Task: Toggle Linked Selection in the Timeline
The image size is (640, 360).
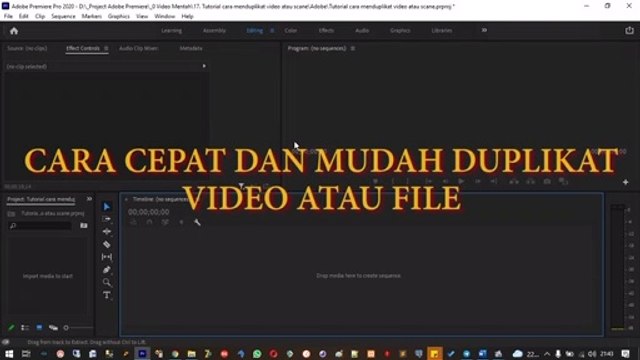Action: point(165,222)
